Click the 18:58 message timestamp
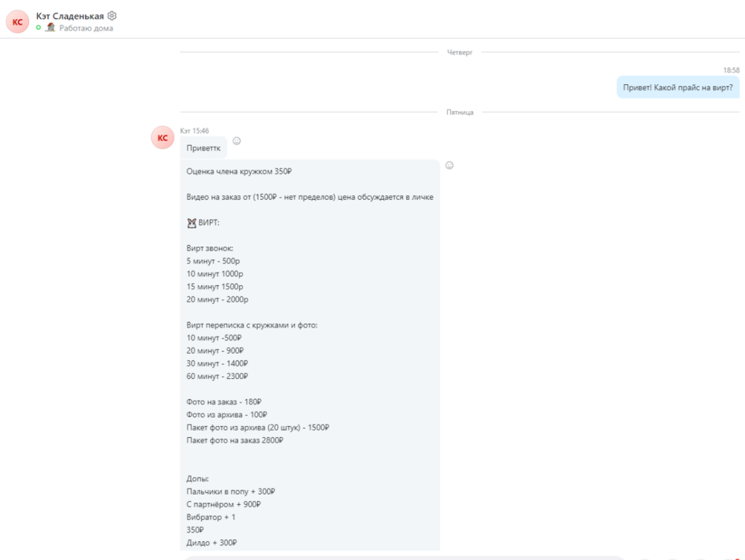Screen dimensions: 745x560 [x=731, y=70]
